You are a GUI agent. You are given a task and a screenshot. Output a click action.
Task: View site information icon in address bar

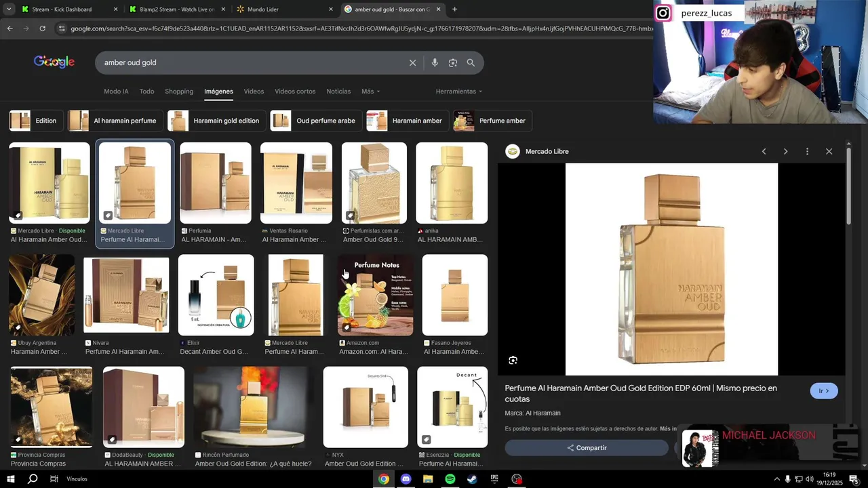[x=62, y=28]
